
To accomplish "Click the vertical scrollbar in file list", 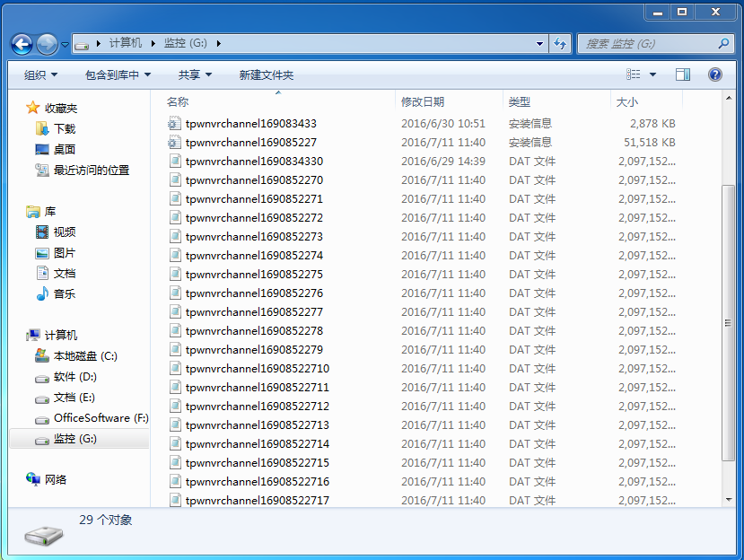I will click(728, 323).
